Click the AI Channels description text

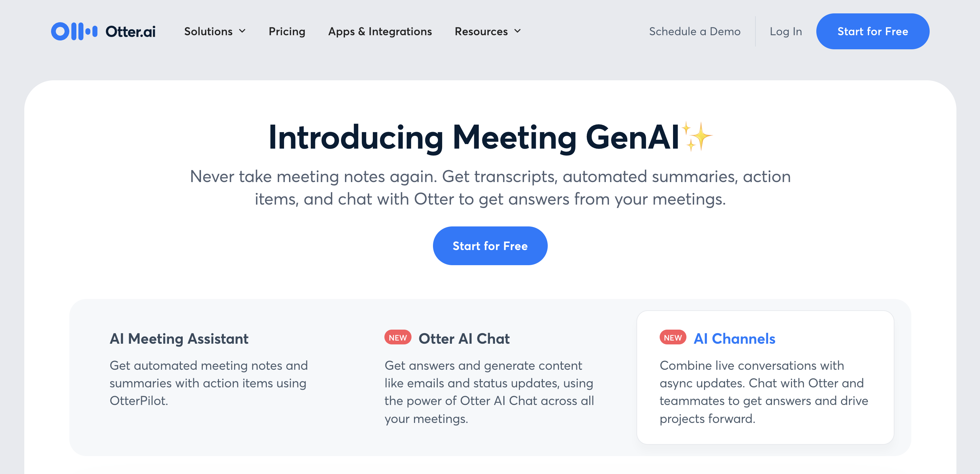[764, 392]
